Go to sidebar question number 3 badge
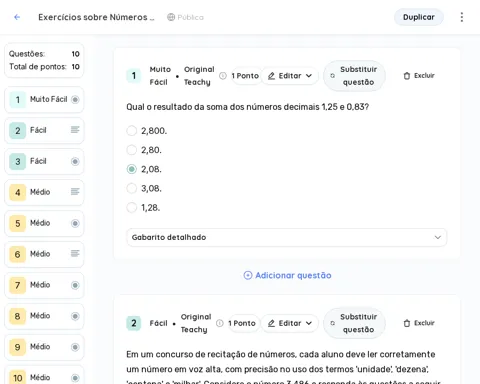 [18, 162]
